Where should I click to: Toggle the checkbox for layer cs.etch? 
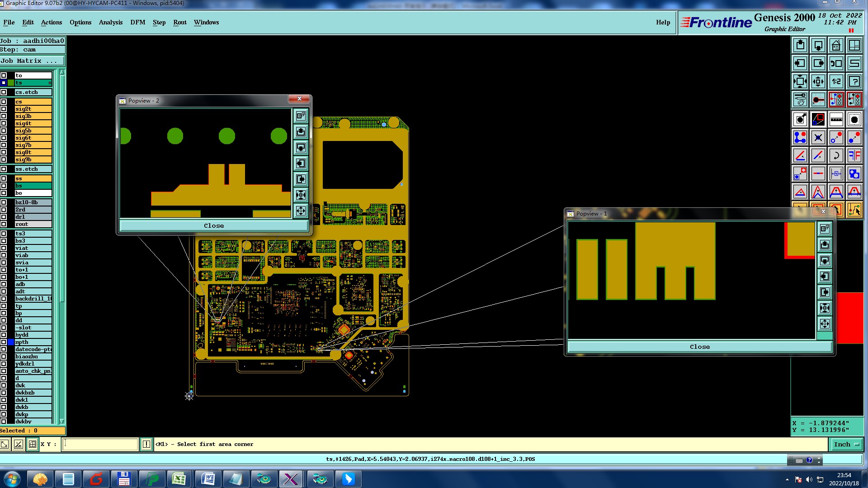[x=4, y=92]
